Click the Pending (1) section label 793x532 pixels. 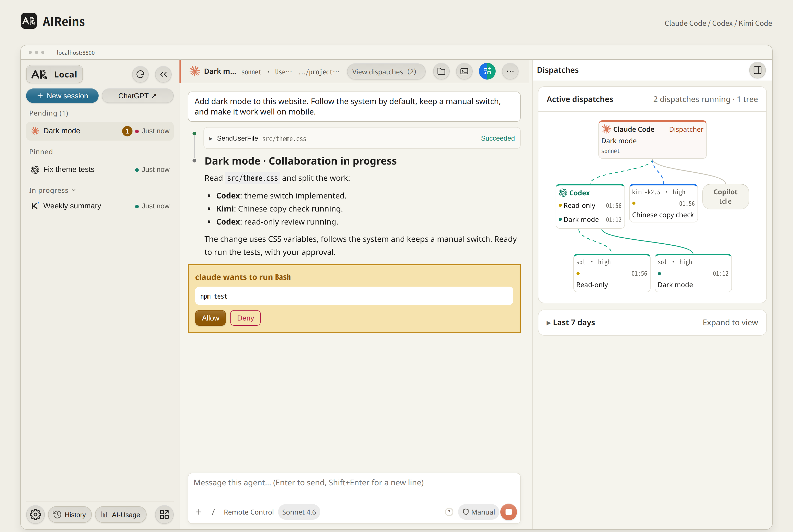click(x=49, y=113)
